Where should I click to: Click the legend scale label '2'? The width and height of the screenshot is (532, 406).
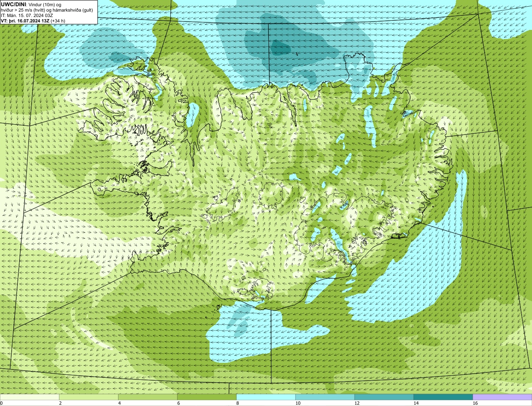coord(60,403)
